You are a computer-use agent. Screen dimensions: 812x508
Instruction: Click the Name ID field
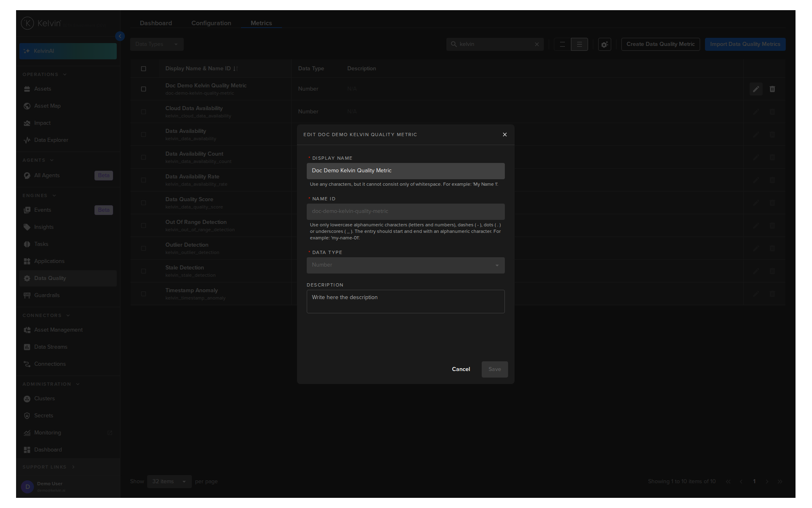tap(406, 212)
